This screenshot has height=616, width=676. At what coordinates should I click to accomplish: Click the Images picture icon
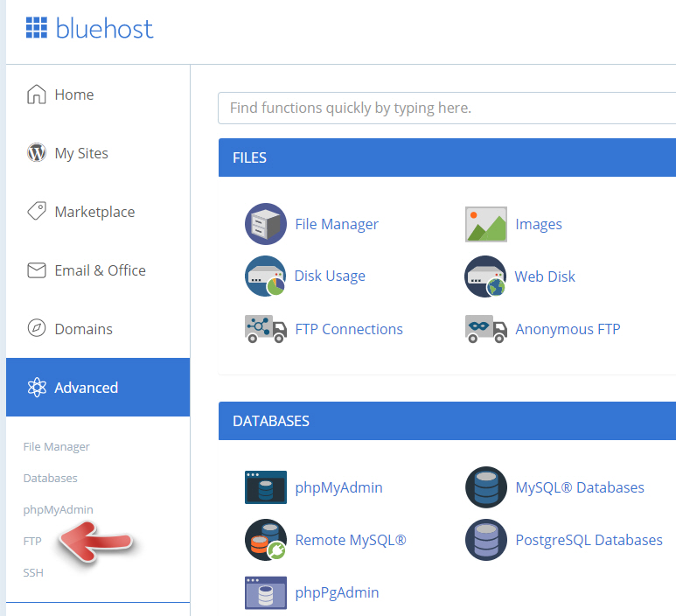tap(486, 224)
